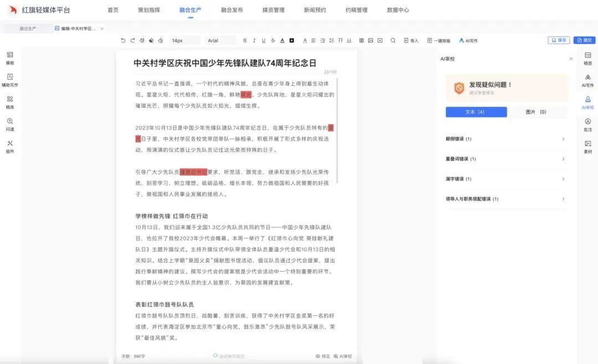Click the orange shield warning icon
Screen dimensions: 598x364
point(459,88)
